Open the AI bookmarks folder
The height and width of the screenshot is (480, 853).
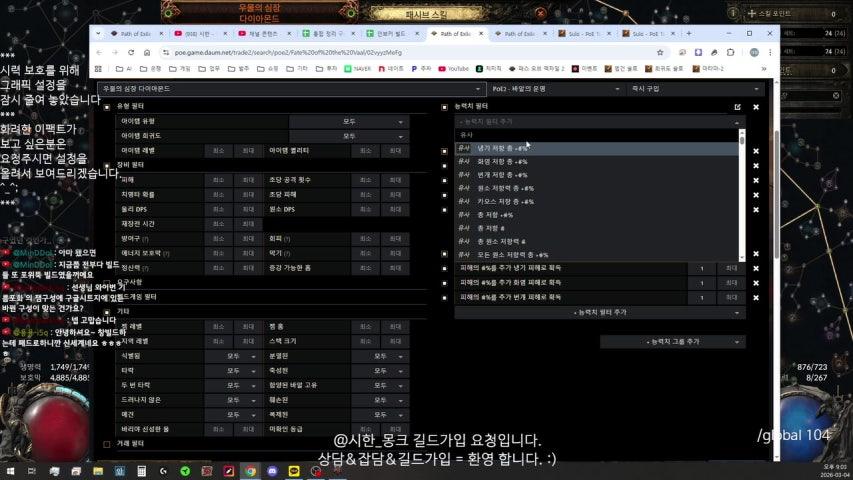(x=124, y=69)
